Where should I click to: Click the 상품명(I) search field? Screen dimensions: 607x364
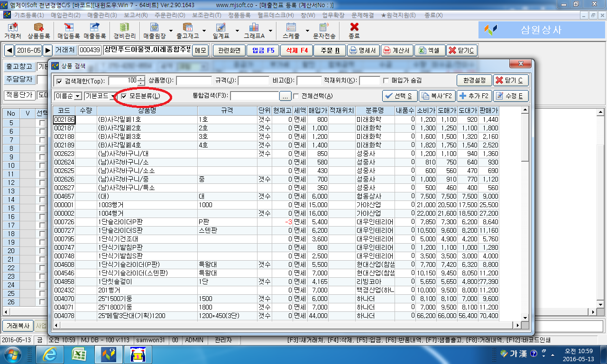(193, 81)
